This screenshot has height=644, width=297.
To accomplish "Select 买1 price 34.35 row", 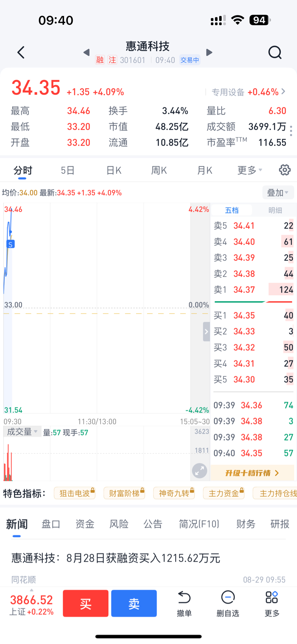I will (254, 316).
